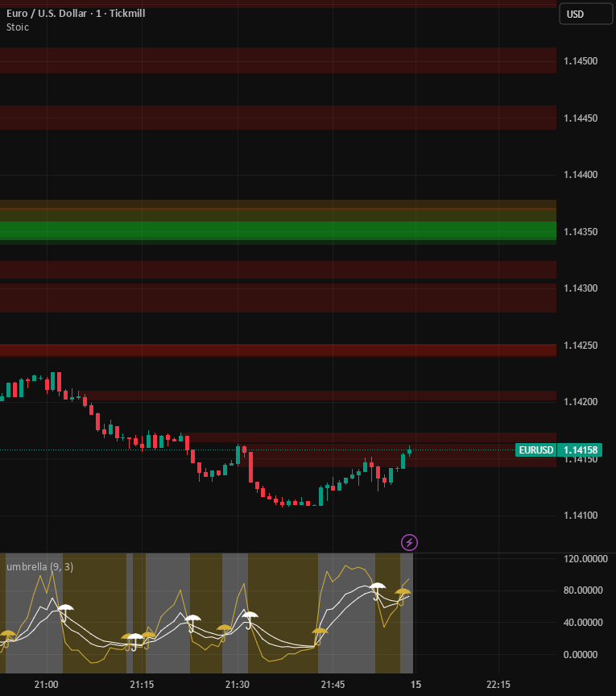Image resolution: width=616 pixels, height=696 pixels.
Task: Click the 21:30 time axis label
Action: pos(238,685)
